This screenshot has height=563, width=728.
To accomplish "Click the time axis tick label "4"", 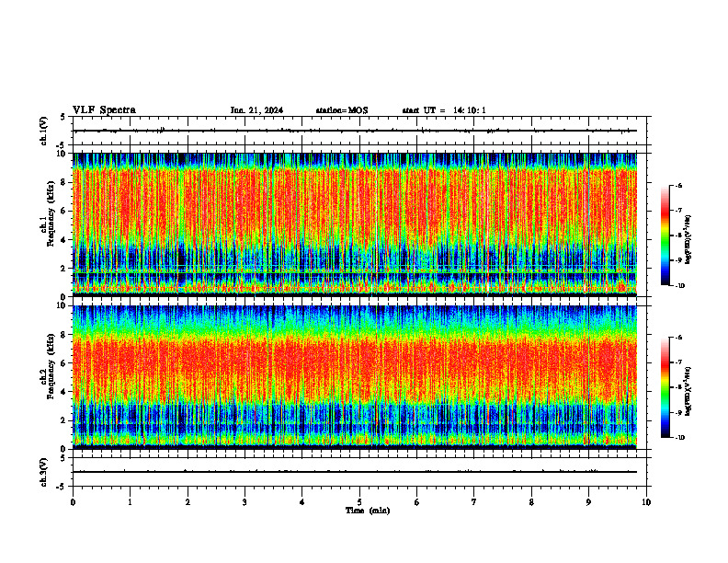I will coord(302,502).
